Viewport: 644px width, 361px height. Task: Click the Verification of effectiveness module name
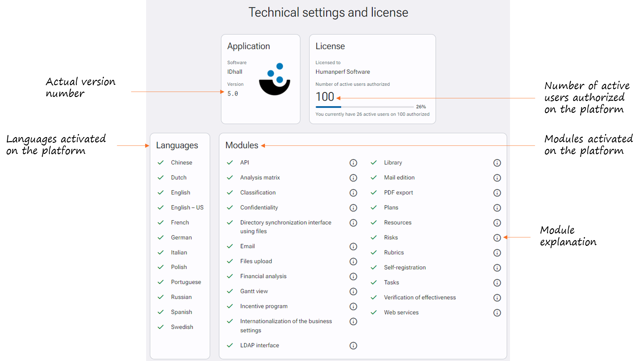[420, 297]
